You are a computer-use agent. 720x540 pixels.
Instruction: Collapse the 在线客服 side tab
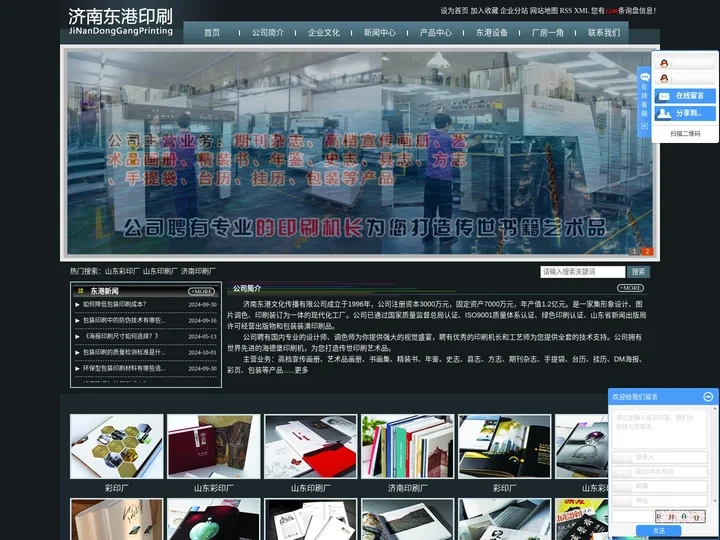pyautogui.click(x=644, y=102)
